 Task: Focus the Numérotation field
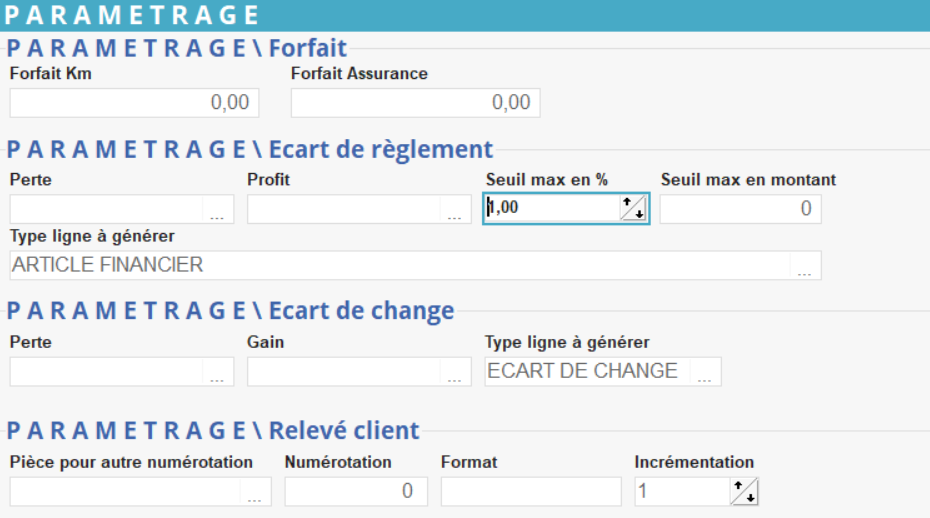[356, 492]
